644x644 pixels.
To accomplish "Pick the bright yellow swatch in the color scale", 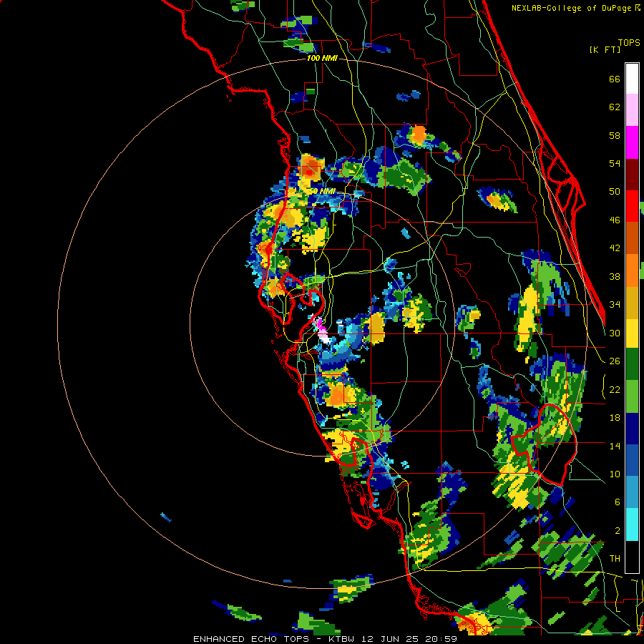I will pyautogui.click(x=632, y=333).
